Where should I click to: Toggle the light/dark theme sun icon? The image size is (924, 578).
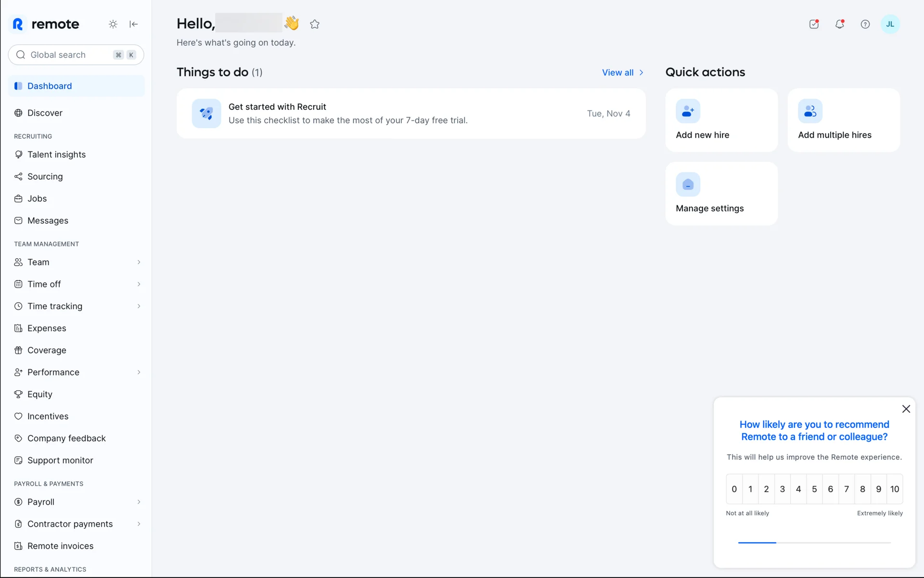click(113, 24)
